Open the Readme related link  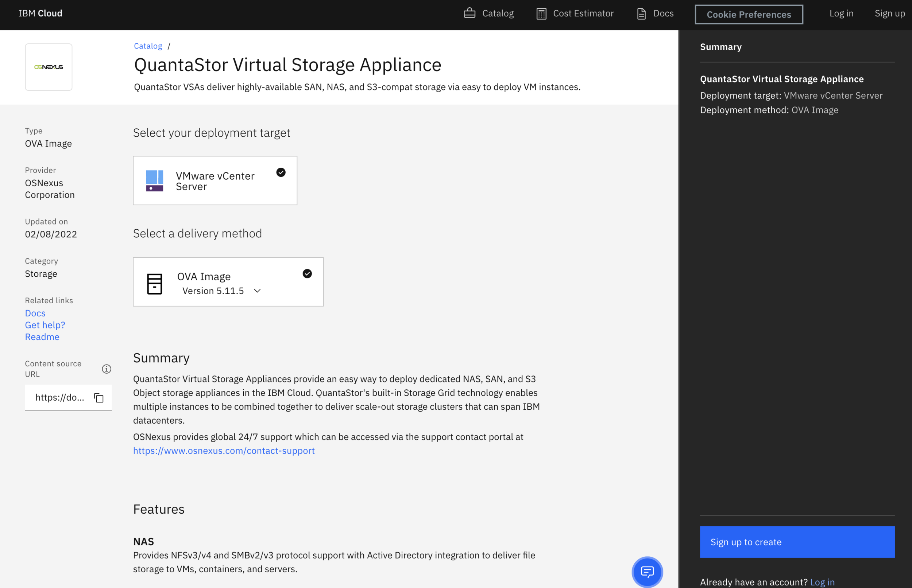pyautogui.click(x=42, y=337)
